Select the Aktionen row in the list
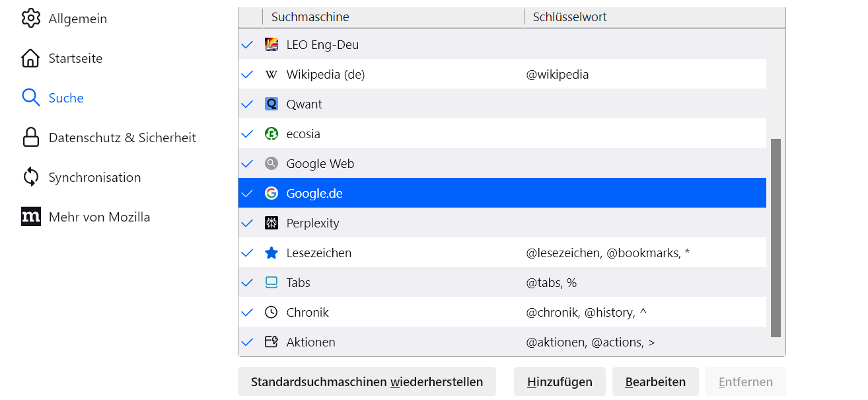This screenshot has width=868, height=400. (396, 342)
